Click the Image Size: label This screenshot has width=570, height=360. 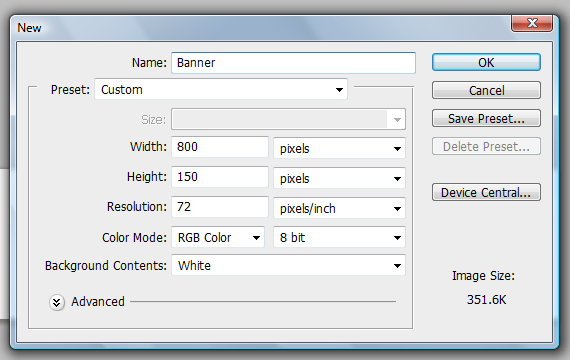483,276
